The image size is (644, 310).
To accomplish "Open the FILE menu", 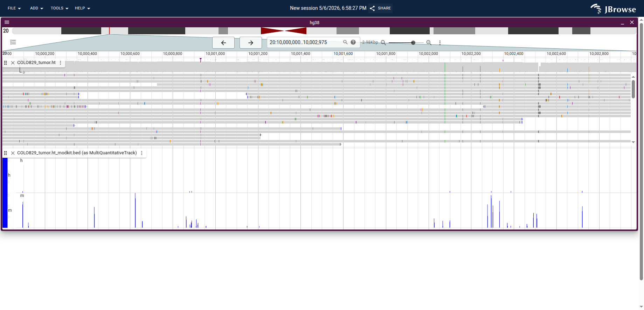I will [x=14, y=8].
